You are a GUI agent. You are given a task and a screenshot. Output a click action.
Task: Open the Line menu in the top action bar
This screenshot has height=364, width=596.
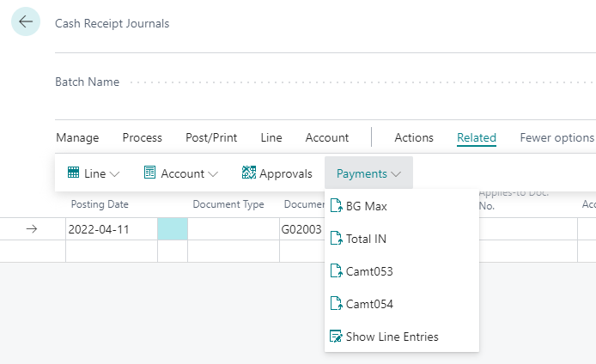[x=271, y=137]
